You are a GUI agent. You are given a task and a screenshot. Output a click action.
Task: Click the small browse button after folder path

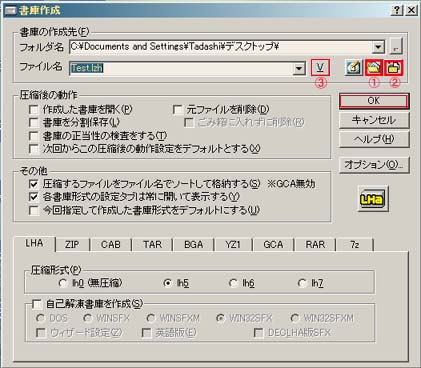point(396,47)
